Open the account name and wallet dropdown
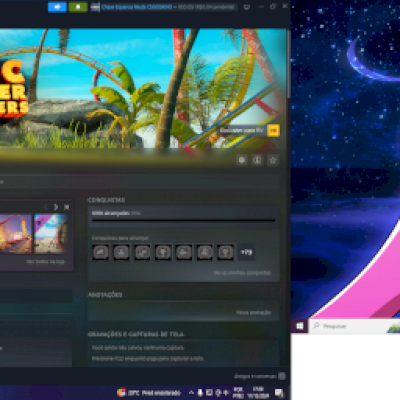The image size is (400, 400). (168, 7)
